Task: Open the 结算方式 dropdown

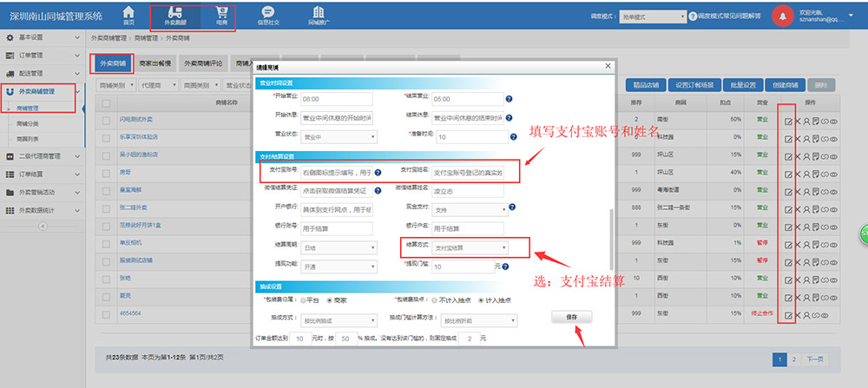Action: tap(470, 247)
